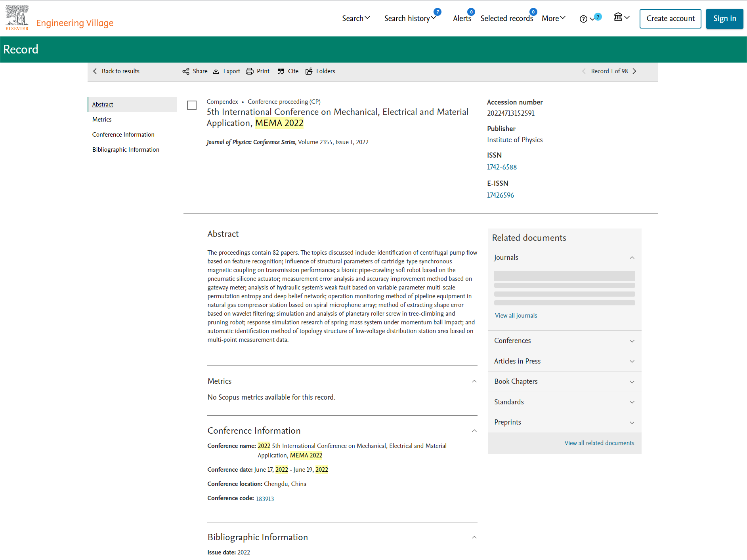Click 'Conference proceeding (CP)' label

click(x=284, y=102)
